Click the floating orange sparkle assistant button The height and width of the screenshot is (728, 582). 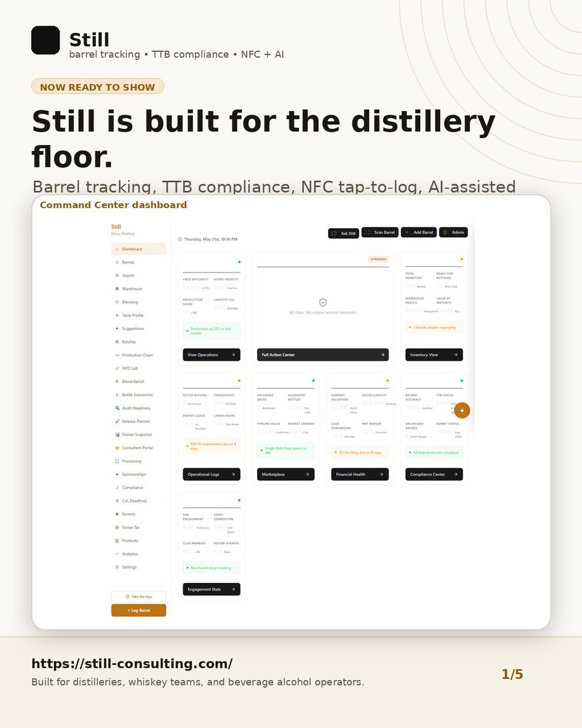[x=462, y=411]
